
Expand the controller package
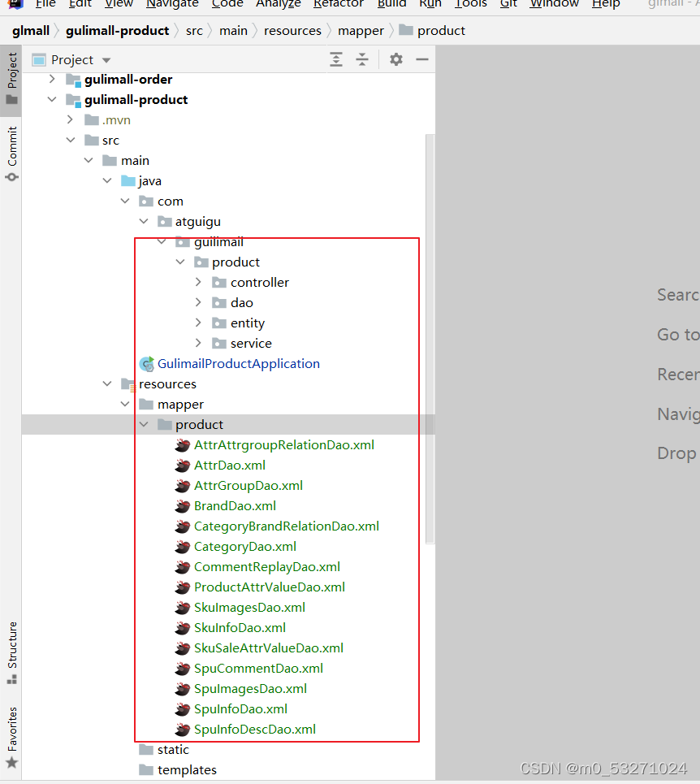[x=198, y=282]
